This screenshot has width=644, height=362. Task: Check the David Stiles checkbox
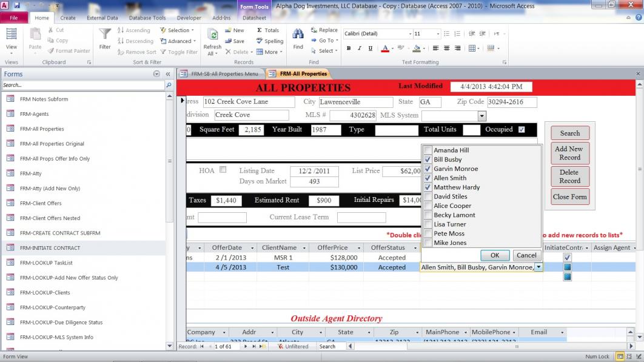(428, 196)
